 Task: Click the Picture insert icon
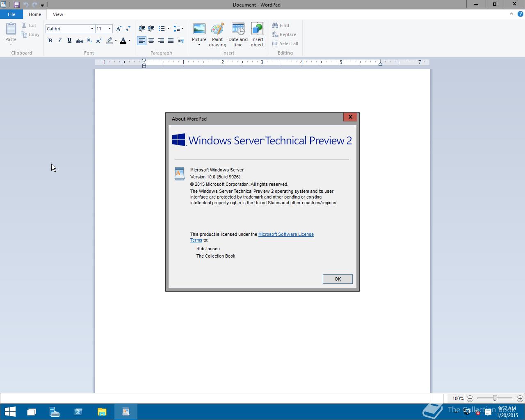point(199,30)
